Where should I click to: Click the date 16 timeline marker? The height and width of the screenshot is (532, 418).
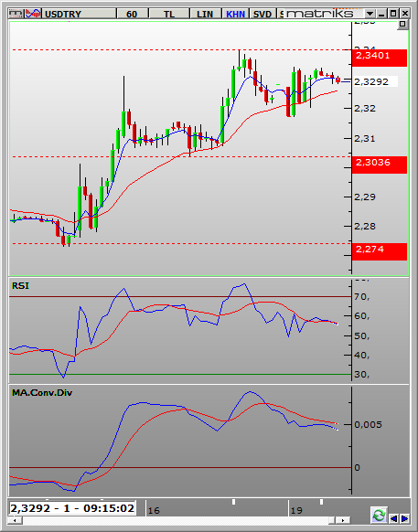pyautogui.click(x=154, y=510)
